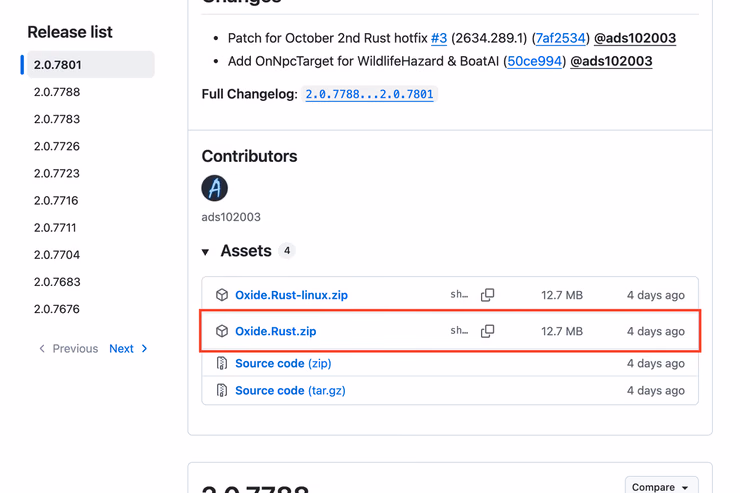Image resolution: width=740 pixels, height=493 pixels.
Task: Open commit 50ce994
Action: tap(534, 61)
